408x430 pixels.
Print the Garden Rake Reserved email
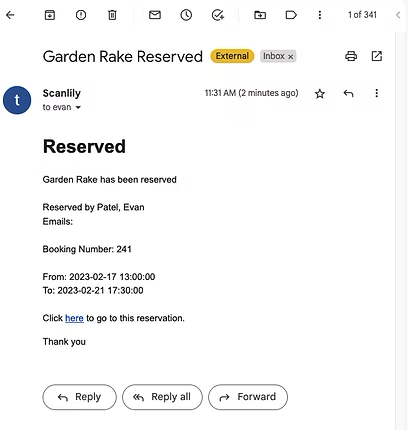pos(351,56)
